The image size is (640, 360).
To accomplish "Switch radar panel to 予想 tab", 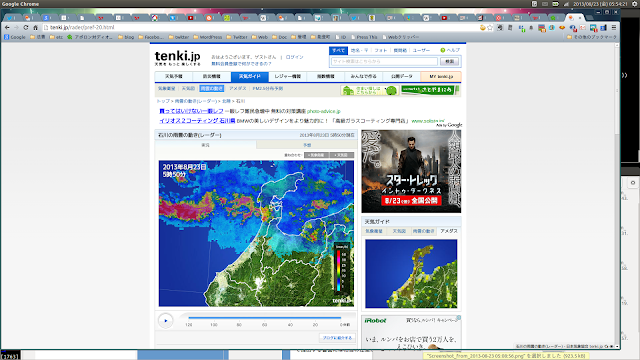I will (307, 145).
